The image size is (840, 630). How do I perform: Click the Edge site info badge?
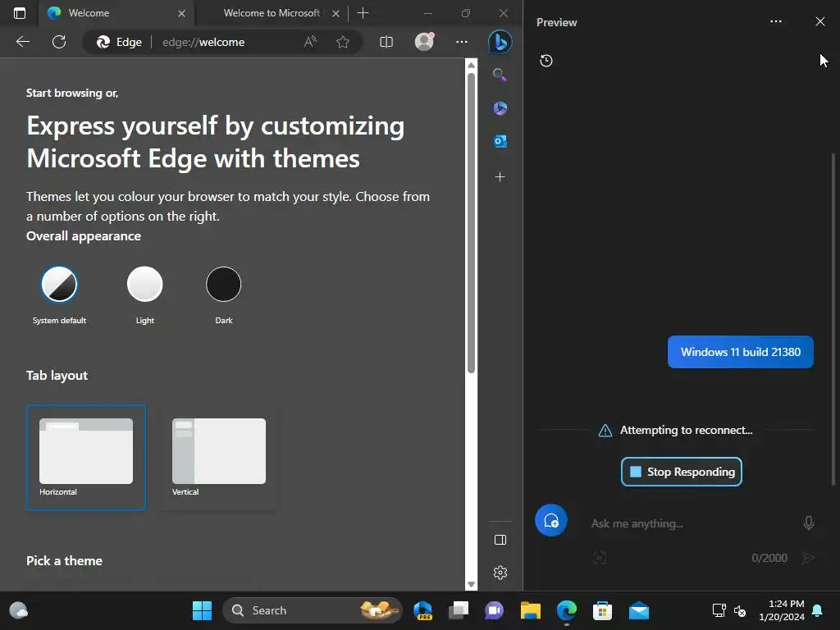click(119, 42)
